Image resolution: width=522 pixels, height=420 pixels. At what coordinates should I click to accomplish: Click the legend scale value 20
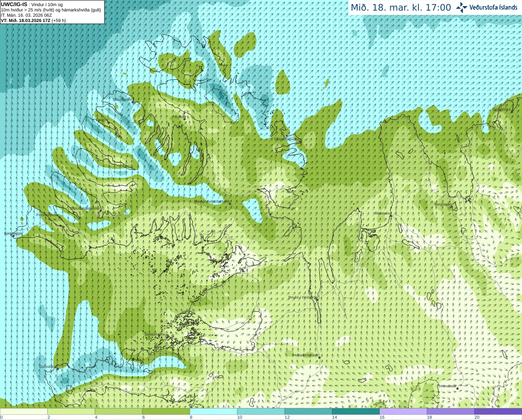coord(477,417)
